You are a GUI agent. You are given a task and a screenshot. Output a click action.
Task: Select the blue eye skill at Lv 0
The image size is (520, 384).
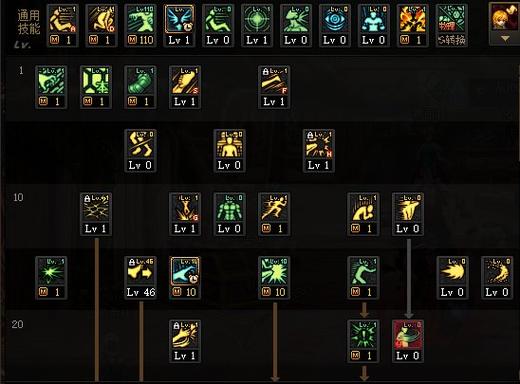point(335,26)
